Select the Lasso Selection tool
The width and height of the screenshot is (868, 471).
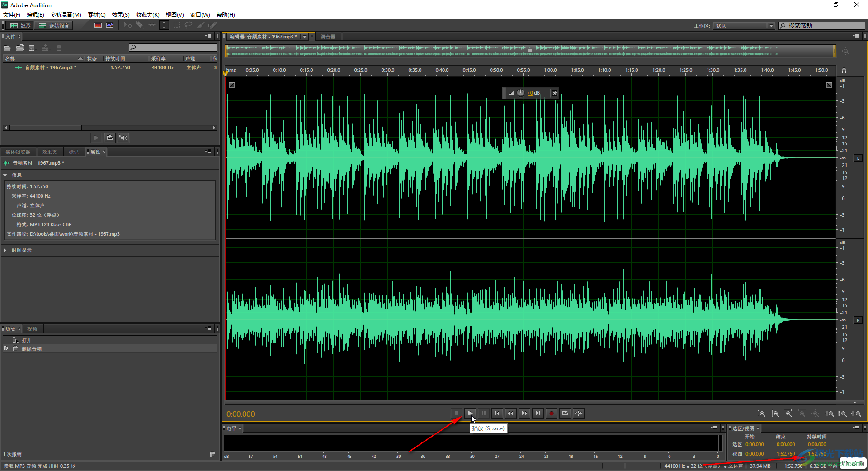click(x=189, y=25)
